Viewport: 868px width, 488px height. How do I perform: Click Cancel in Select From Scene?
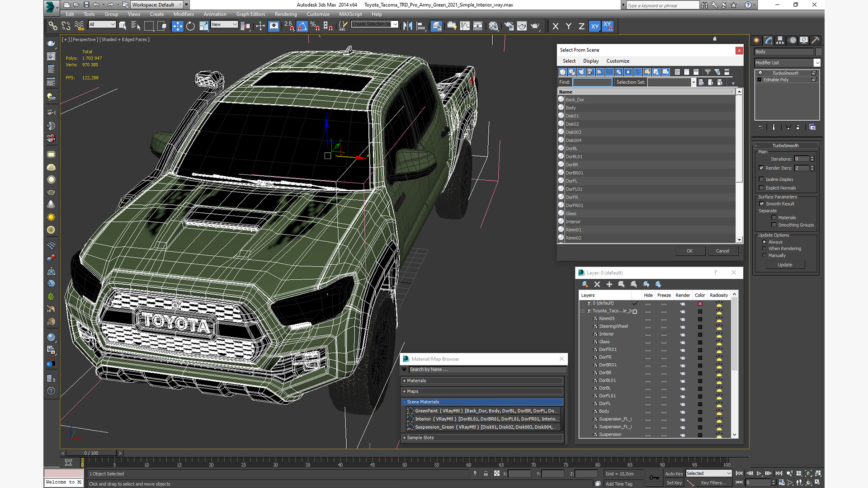point(722,251)
